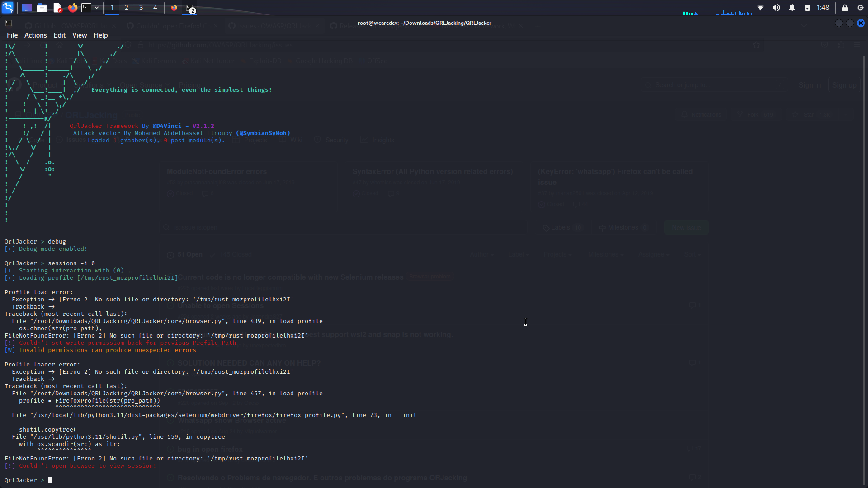Toggle the bookmark star in the address bar
The height and width of the screenshot is (488, 868).
(756, 45)
